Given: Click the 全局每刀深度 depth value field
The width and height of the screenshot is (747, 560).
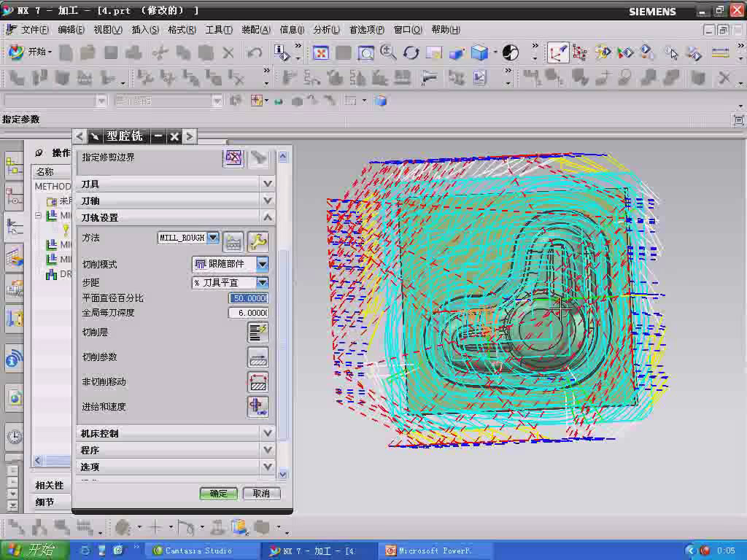Looking at the screenshot, I should point(249,313).
